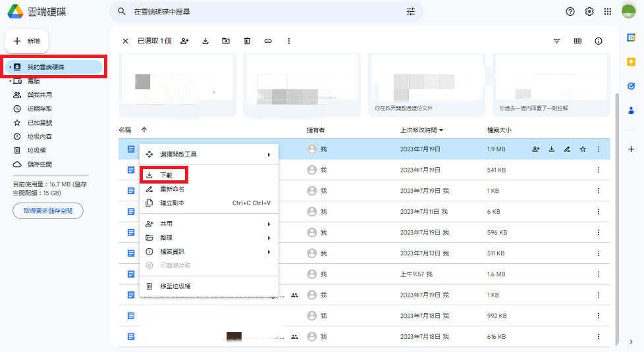The width and height of the screenshot is (644, 352).
Task: Open more actions on the 992 KB row
Action: (x=599, y=316)
